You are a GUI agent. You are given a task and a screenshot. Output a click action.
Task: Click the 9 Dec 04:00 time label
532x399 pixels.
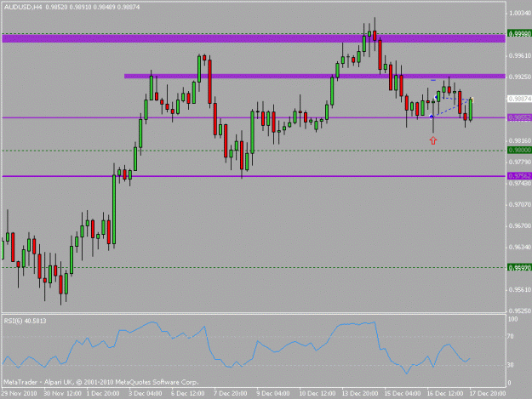coord(273,394)
